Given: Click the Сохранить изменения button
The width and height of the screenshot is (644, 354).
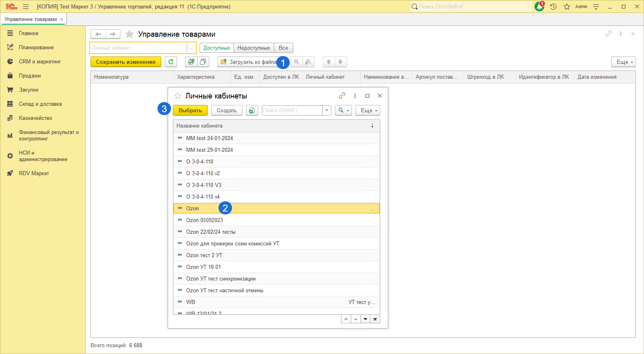Looking at the screenshot, I should (126, 62).
